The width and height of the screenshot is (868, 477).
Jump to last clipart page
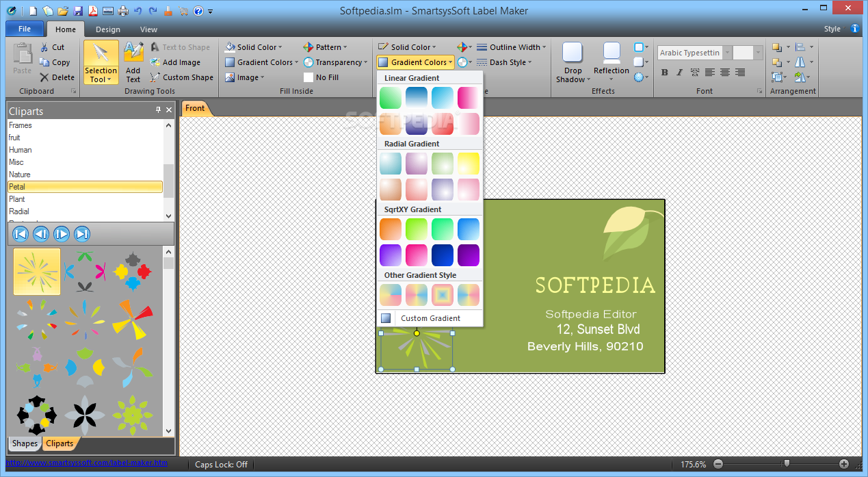tap(82, 234)
